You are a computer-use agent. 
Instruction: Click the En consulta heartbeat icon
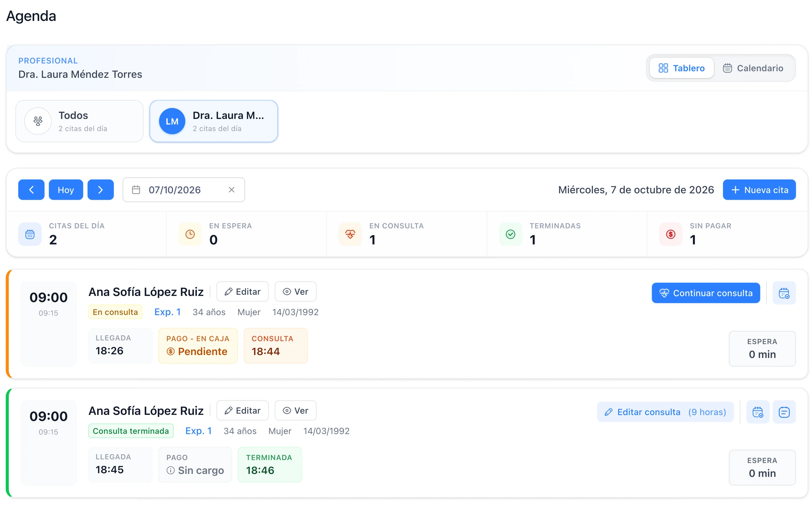(x=350, y=234)
